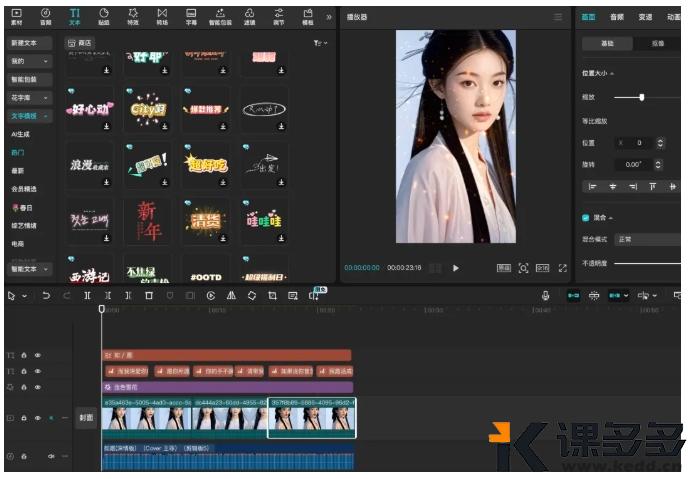Click the 封面 cover button
The width and height of the screenshot is (688, 479).
tap(86, 418)
